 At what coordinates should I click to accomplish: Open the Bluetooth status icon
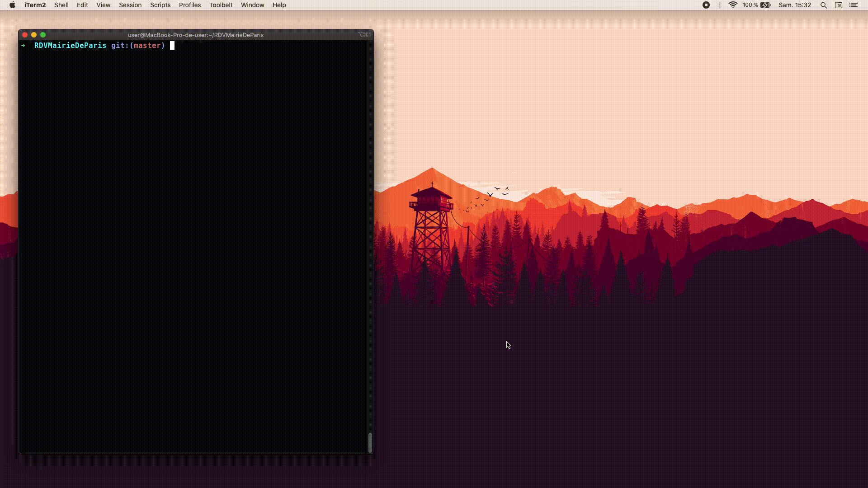point(720,5)
